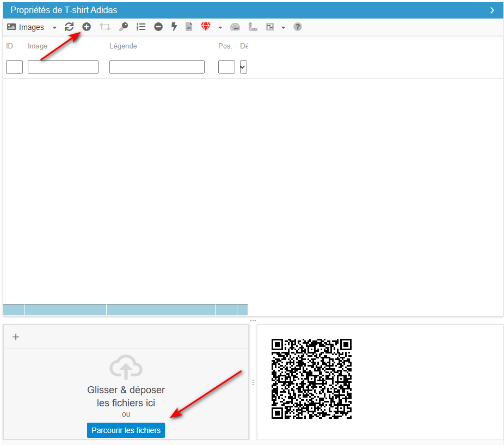This screenshot has height=445, width=504.
Task: Open the Dé column filter combo box
Action: 243,67
